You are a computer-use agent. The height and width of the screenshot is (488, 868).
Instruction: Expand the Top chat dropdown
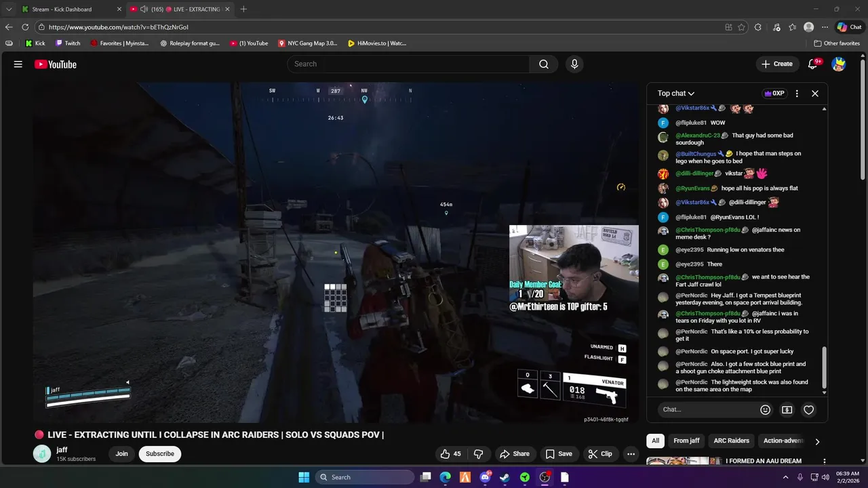[676, 94]
